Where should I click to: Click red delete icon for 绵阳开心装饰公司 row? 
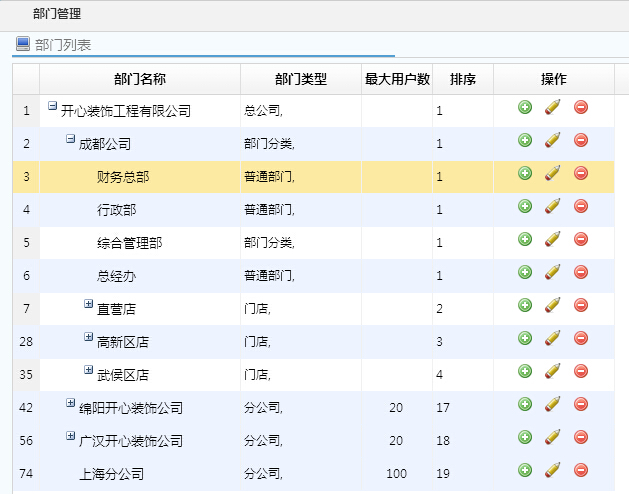click(580, 404)
